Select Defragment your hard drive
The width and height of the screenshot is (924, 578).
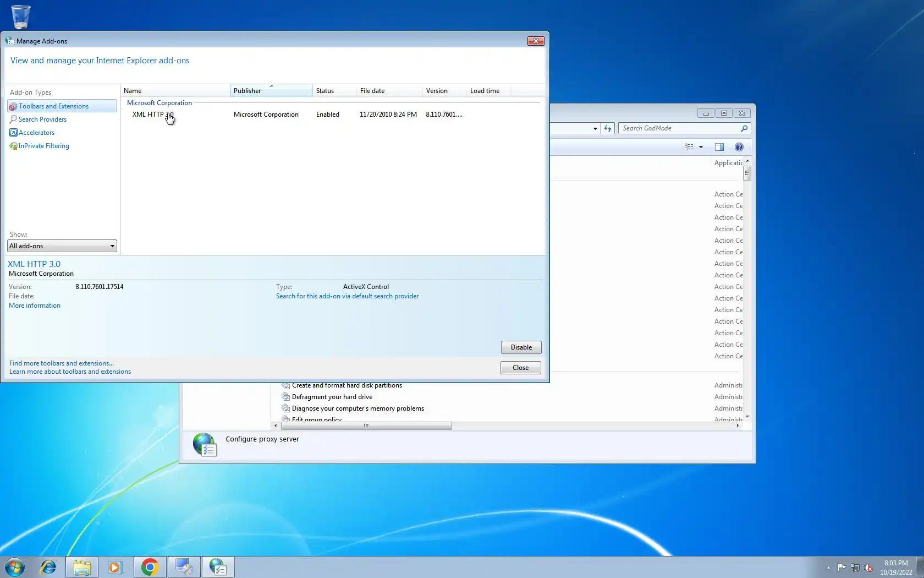(x=332, y=397)
